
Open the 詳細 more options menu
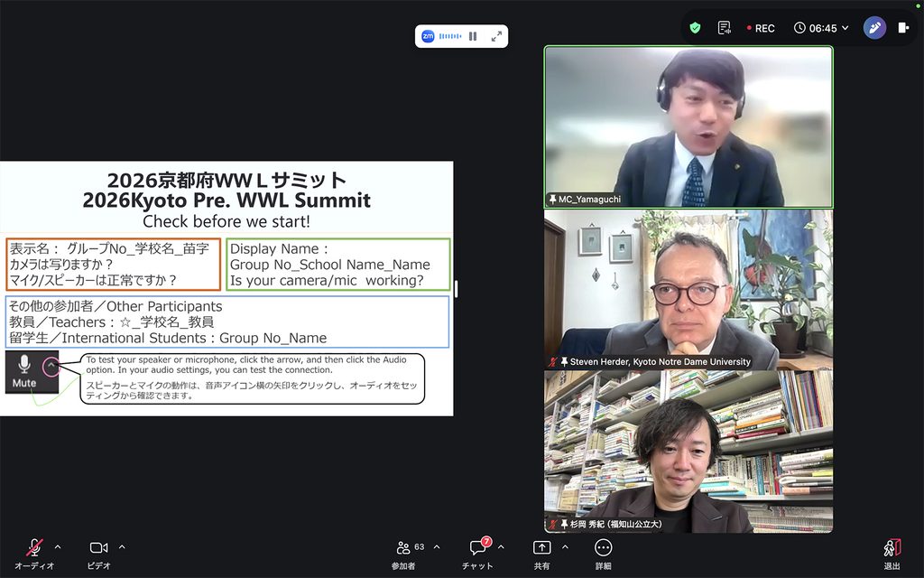[603, 554]
